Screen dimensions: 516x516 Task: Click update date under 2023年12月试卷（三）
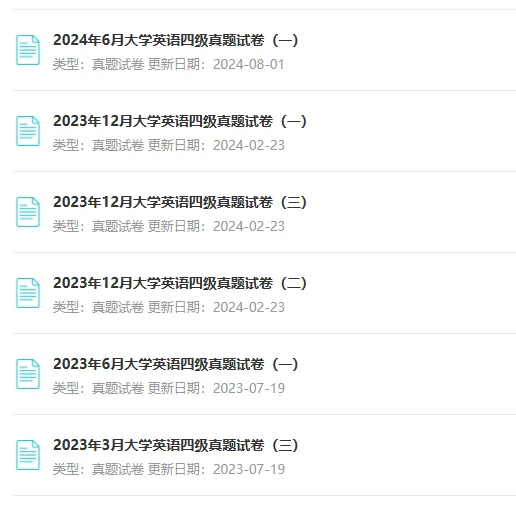tap(249, 226)
